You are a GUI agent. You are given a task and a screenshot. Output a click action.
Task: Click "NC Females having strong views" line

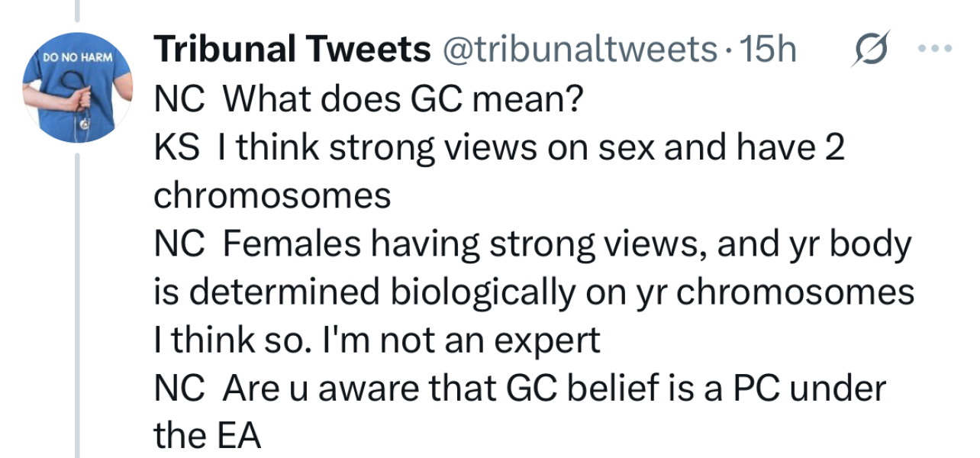click(x=533, y=244)
